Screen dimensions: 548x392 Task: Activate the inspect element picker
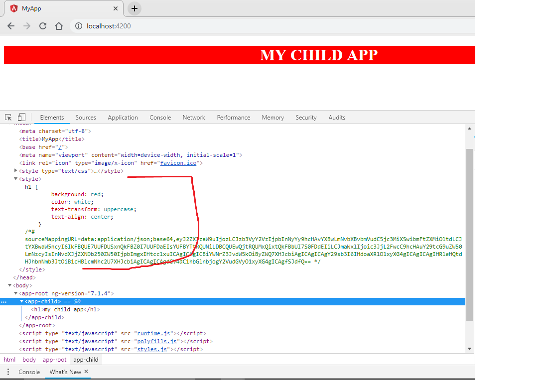click(8, 118)
